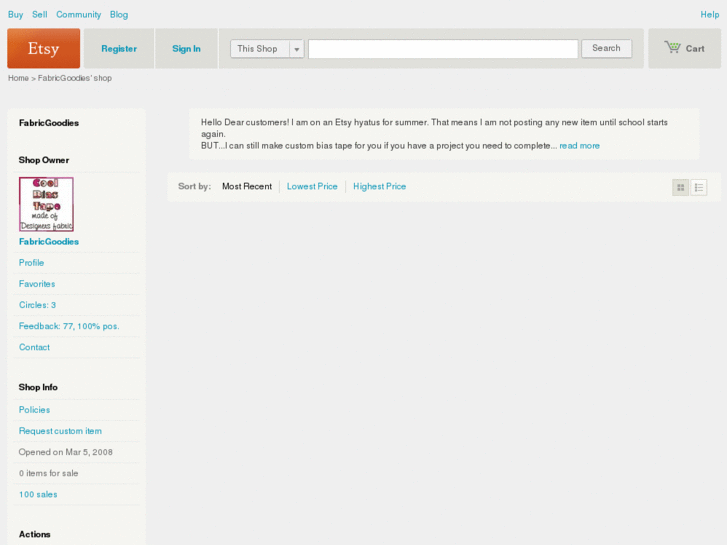This screenshot has width=727, height=545.
Task: Open the Sell menu link
Action: (40, 14)
